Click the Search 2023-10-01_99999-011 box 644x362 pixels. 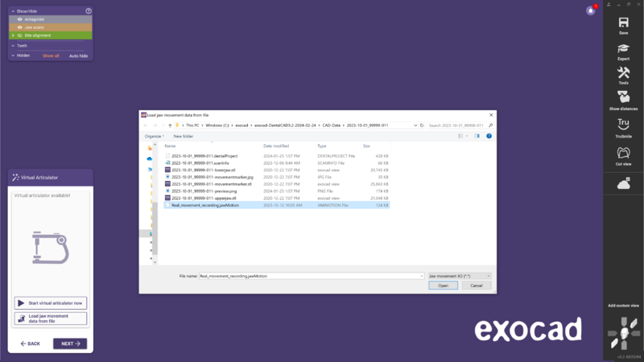(460, 125)
